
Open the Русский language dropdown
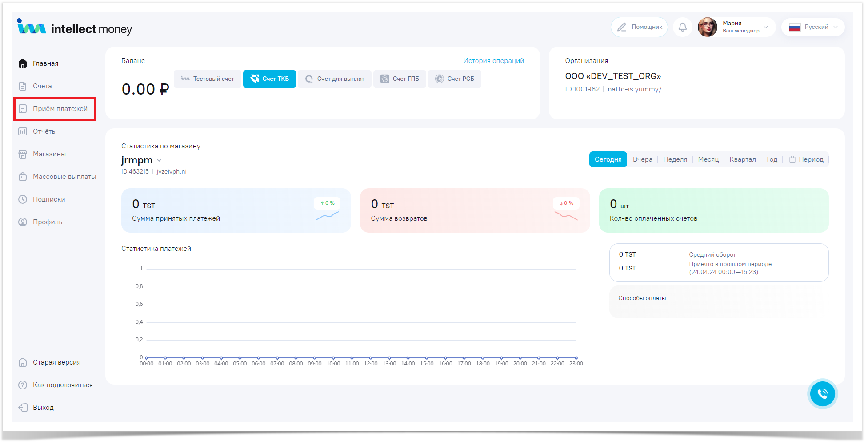[x=813, y=27]
